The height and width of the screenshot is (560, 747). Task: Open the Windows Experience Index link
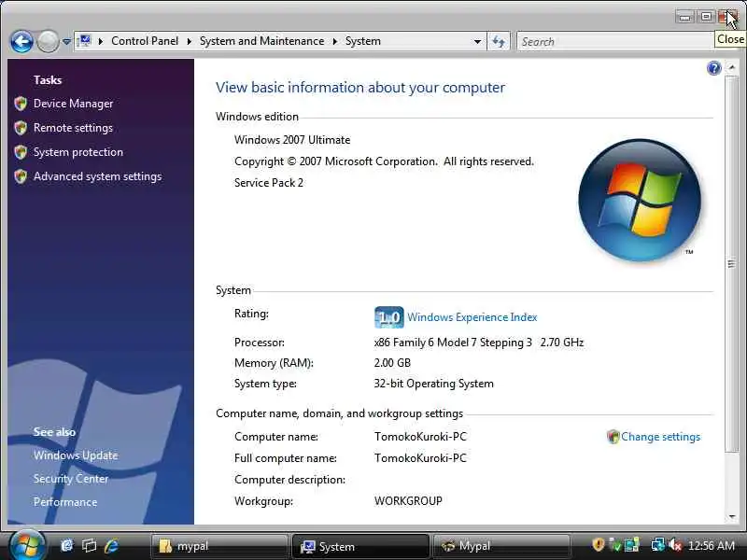(x=472, y=317)
